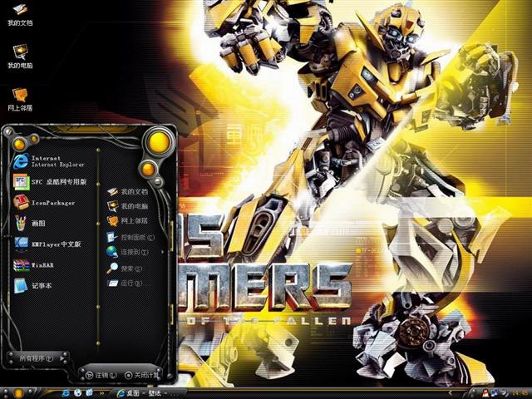Start WinRAR from the start menu
Viewport: 532px width, 399px height.
point(42,265)
